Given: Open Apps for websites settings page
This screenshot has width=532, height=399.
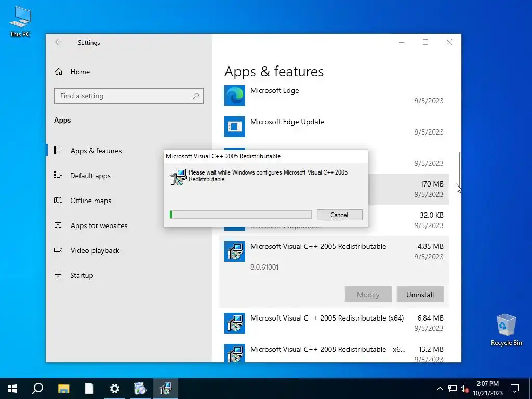Looking at the screenshot, I should 99,225.
